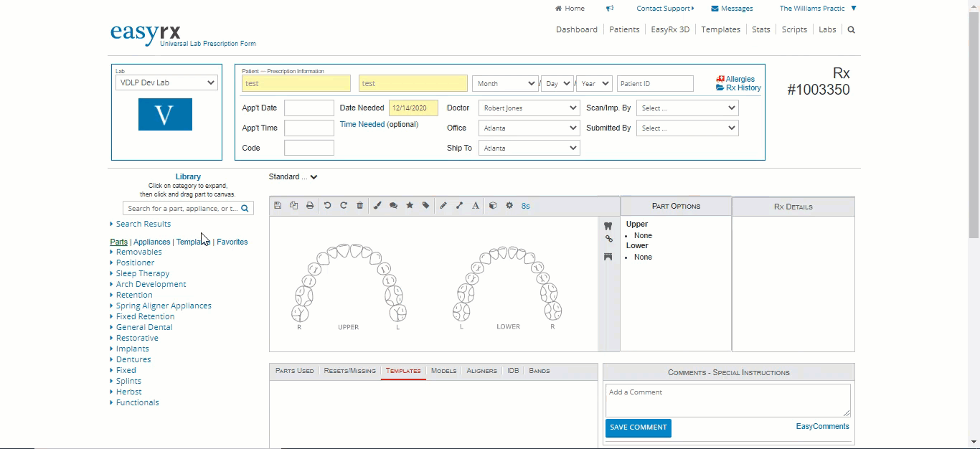Open the 'Standard ...' dropdown above canvas
Viewport: 980px width, 449px height.
(293, 177)
